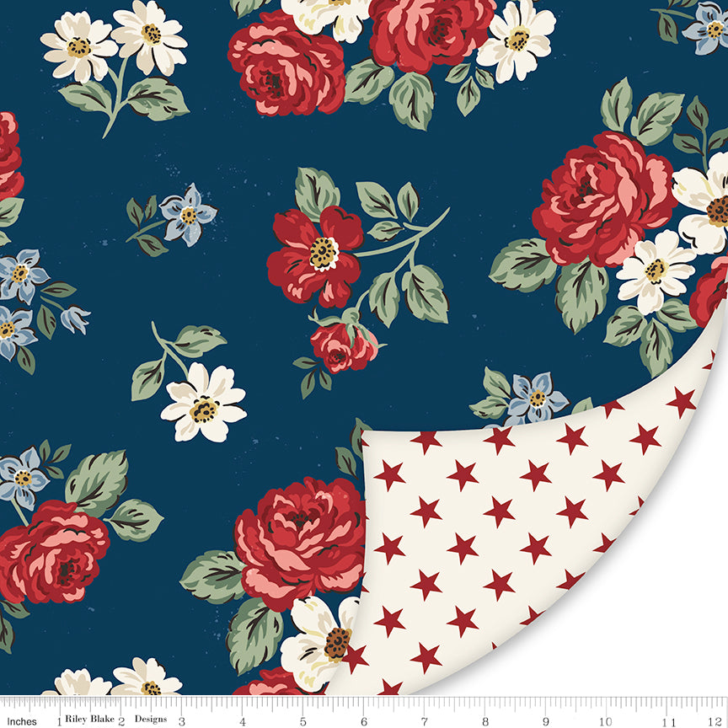Image resolution: width=728 pixels, height=728 pixels.
Task: Click the small red rosebud below the open flower
Action: click(343, 344)
